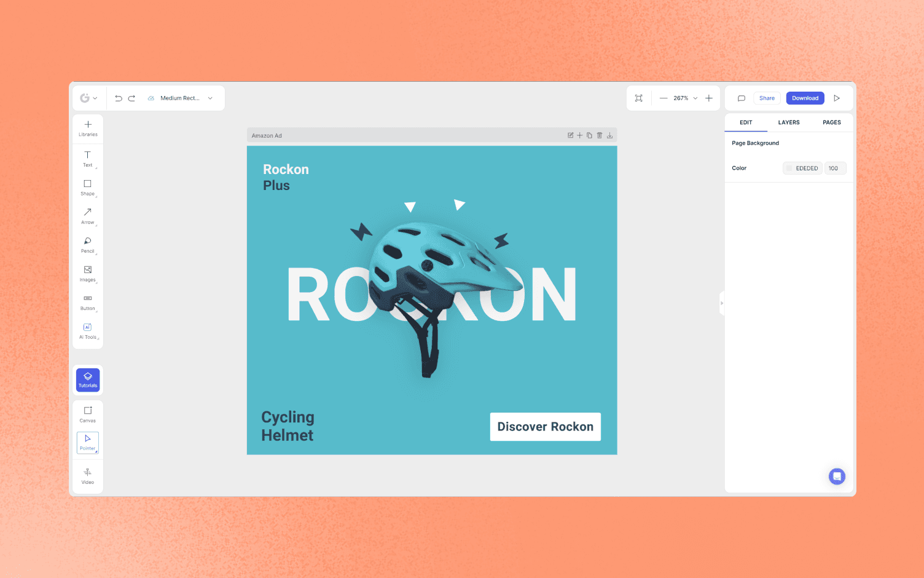Select the Text tool
Viewport: 924px width, 578px height.
pyautogui.click(x=88, y=159)
